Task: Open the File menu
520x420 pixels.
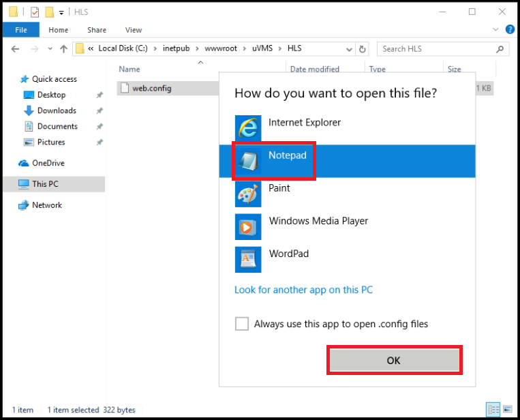Action: [21, 30]
